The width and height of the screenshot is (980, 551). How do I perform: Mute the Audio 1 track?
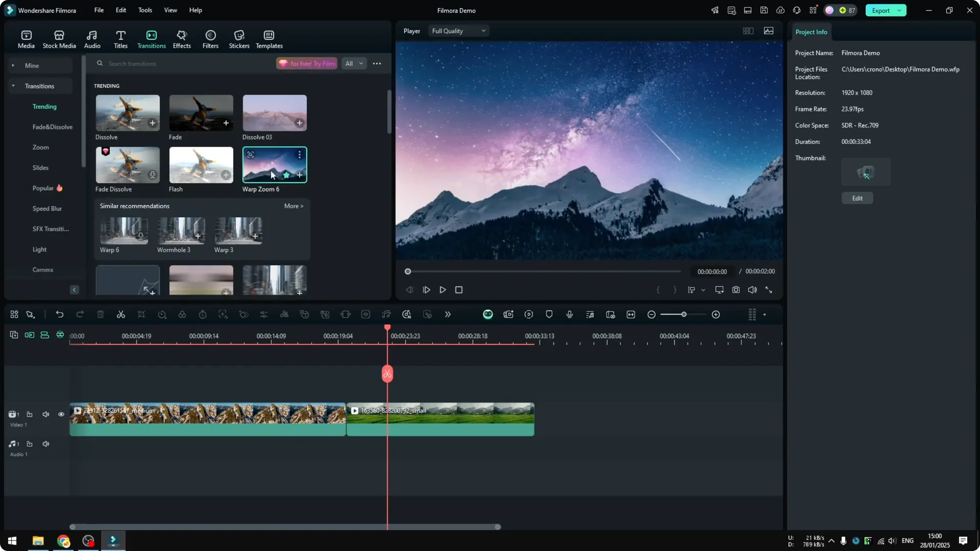[46, 444]
